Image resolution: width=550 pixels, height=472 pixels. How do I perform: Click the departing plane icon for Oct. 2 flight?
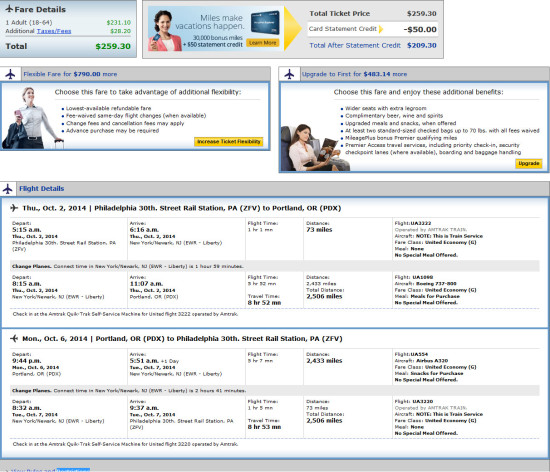tap(14, 208)
